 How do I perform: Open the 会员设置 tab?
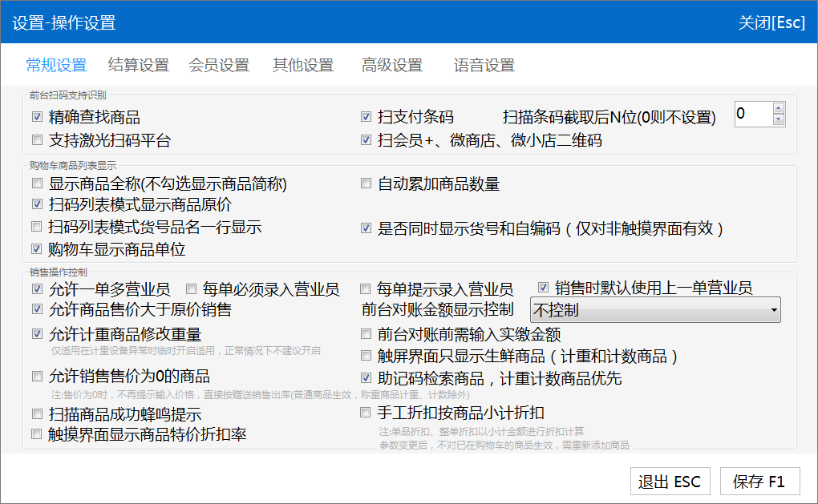click(219, 66)
